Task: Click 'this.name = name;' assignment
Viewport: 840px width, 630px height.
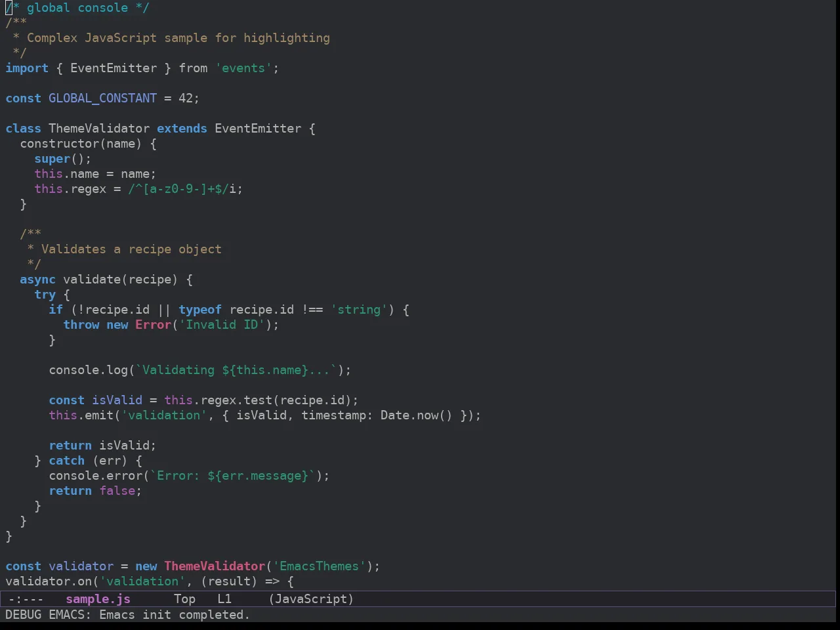Action: pyautogui.click(x=95, y=174)
